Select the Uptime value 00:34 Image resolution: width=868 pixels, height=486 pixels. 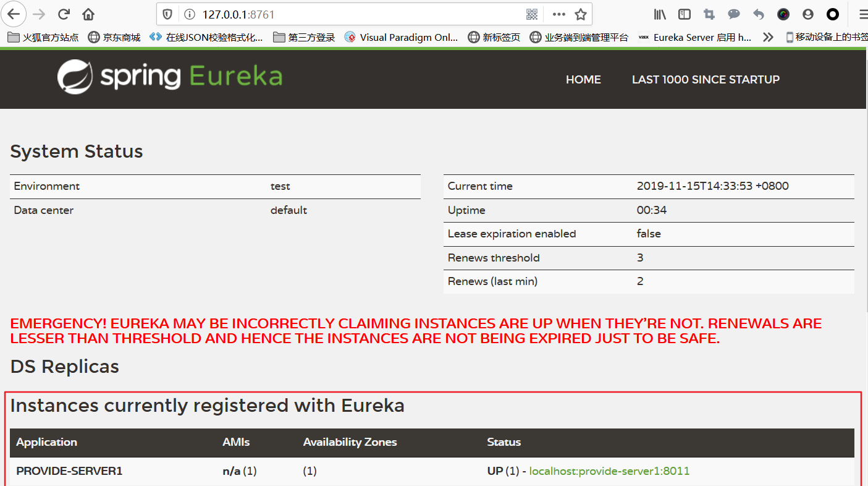pos(652,210)
